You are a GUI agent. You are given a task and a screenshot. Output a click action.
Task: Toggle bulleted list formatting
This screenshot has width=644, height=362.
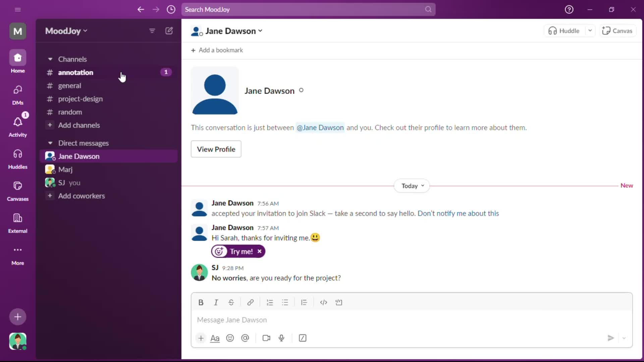pyautogui.click(x=285, y=302)
